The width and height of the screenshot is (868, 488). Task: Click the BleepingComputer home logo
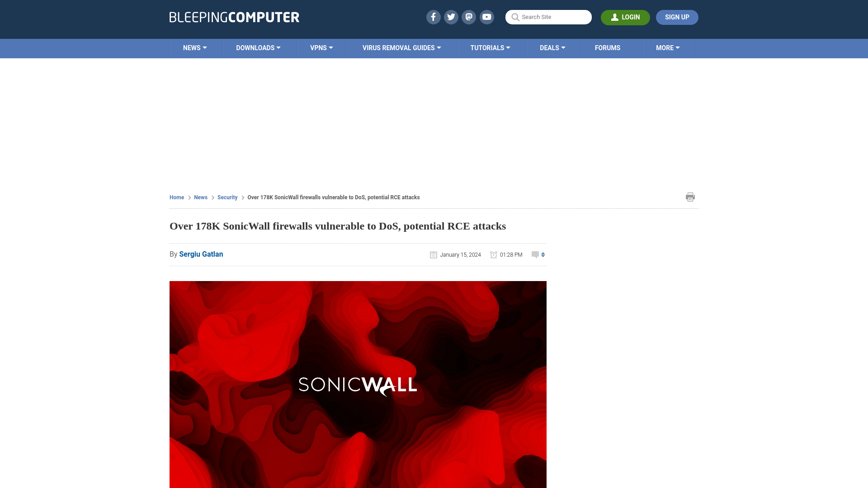click(x=234, y=17)
